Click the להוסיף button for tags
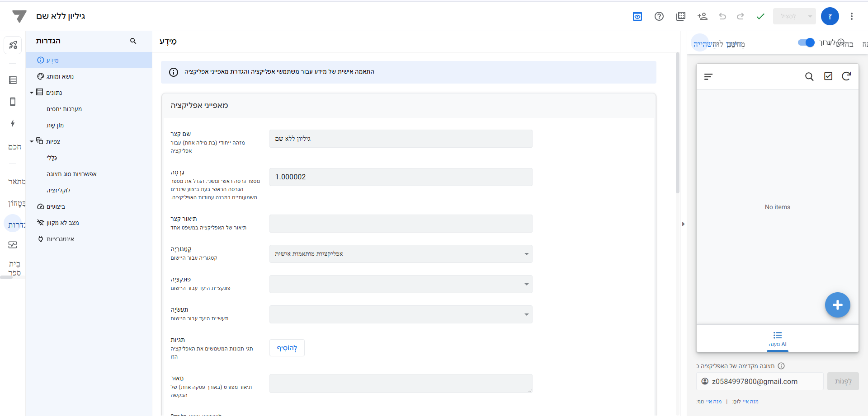Screen dimensions: 868x416 click(x=287, y=348)
